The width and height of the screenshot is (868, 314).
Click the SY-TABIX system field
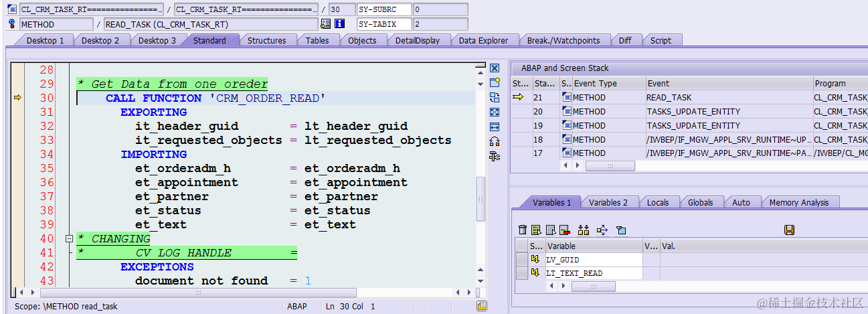point(384,24)
